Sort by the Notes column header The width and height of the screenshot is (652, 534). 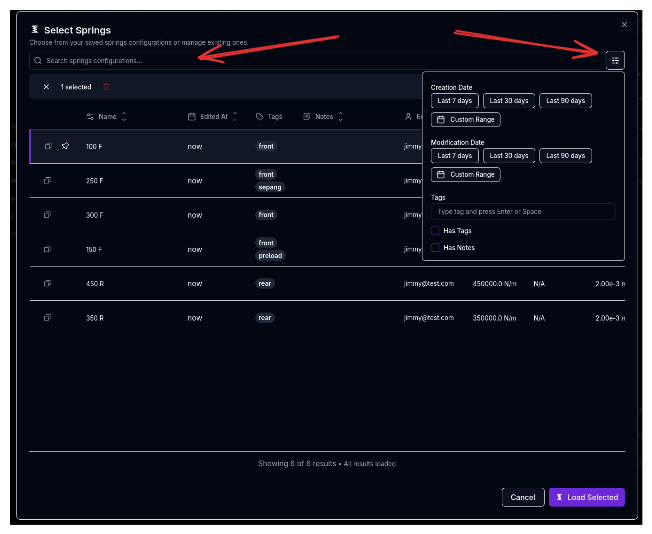[323, 117]
